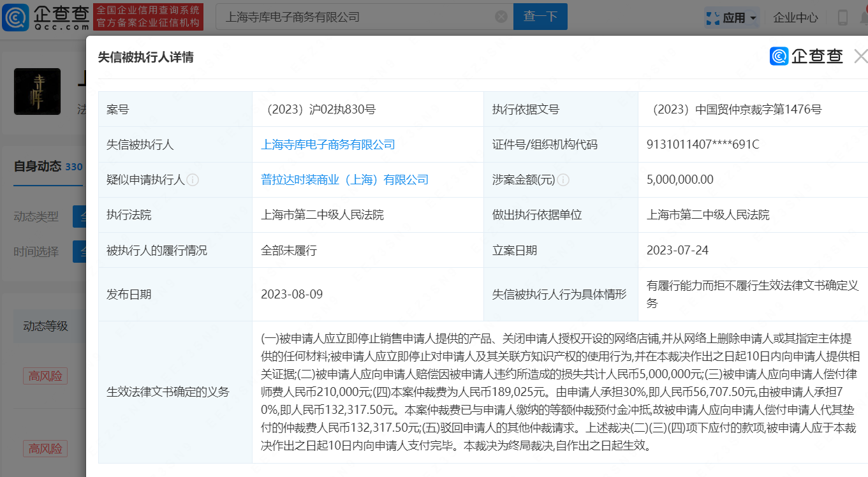Click the 上海市第二中级人民法院 value under 执行法院
Screen dimensions: 868x477
tap(322, 215)
